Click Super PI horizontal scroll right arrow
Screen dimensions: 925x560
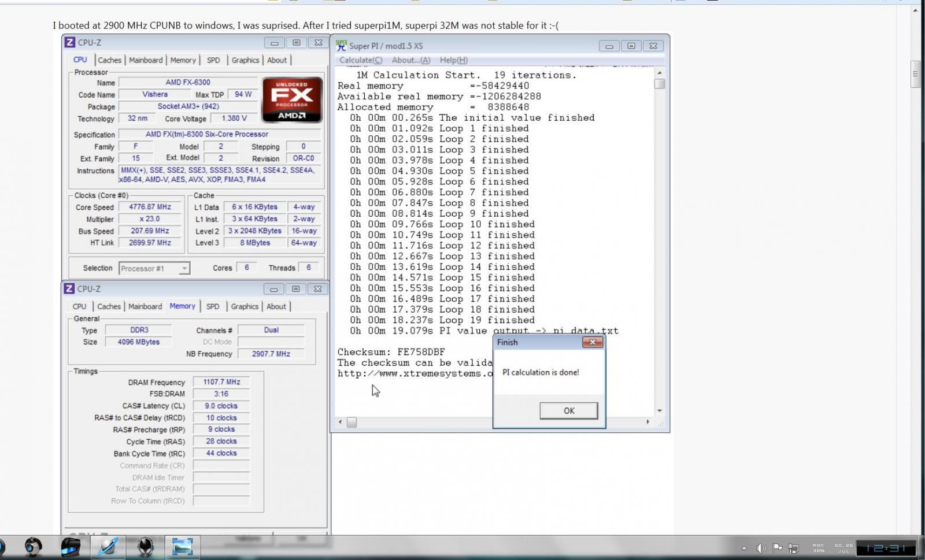647,422
